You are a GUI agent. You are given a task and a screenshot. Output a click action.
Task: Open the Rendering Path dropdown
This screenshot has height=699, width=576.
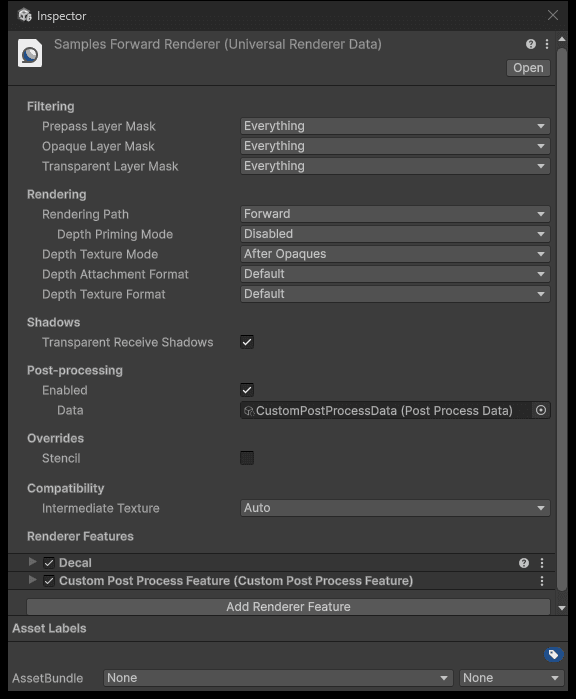(x=395, y=214)
